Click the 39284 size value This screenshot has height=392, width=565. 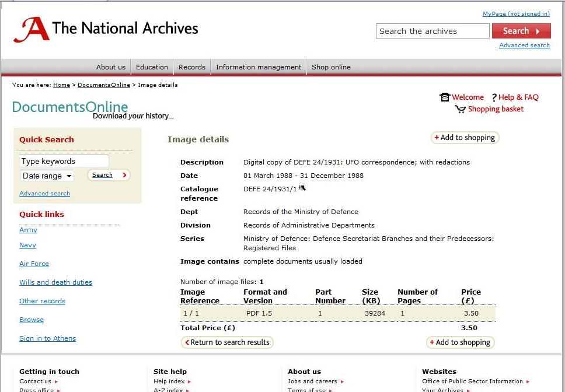click(375, 313)
